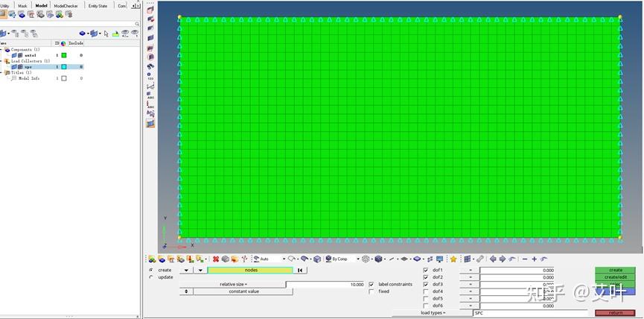Click the color wheel column header
The width and height of the screenshot is (644, 319).
coord(63,43)
